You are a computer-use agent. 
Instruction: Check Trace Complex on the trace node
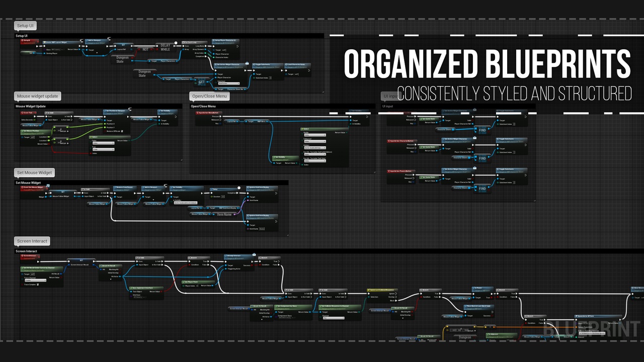click(38, 285)
